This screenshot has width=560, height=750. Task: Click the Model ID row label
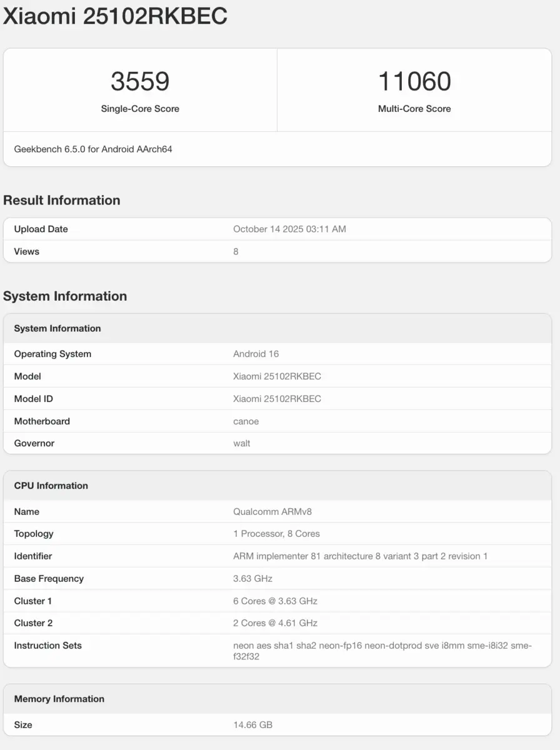click(34, 399)
